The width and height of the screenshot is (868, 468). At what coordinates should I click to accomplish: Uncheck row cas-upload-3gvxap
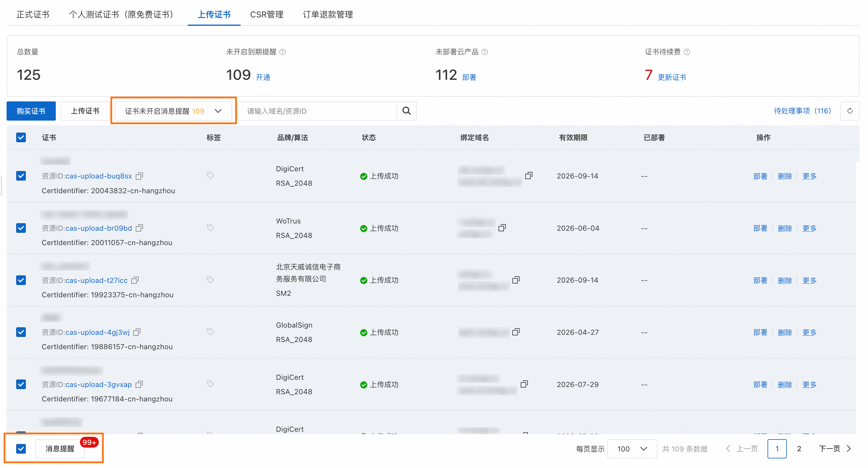point(21,384)
